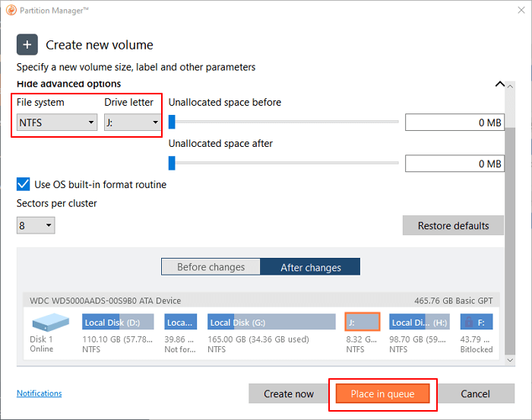Select the Bitlocked F: partition
532x420 pixels.
pos(477,322)
